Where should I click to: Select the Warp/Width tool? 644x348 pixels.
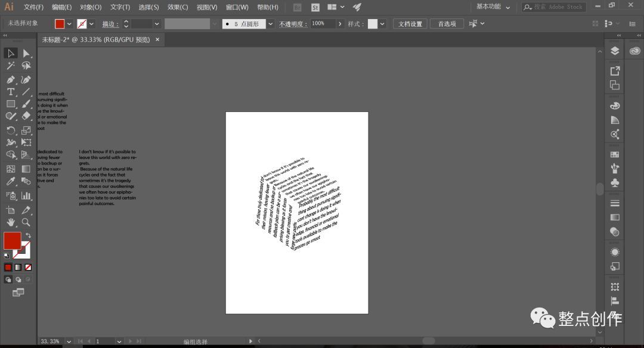coord(11,142)
